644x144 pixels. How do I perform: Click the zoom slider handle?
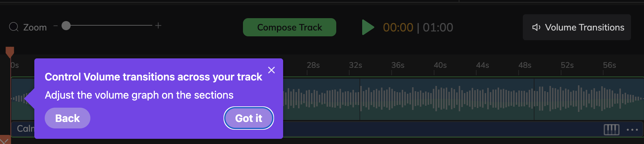click(x=66, y=26)
